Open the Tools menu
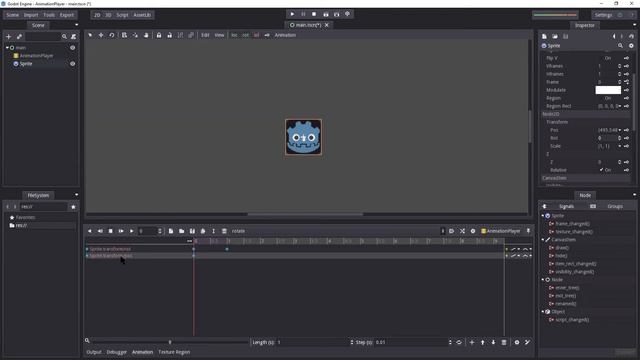 tap(49, 15)
